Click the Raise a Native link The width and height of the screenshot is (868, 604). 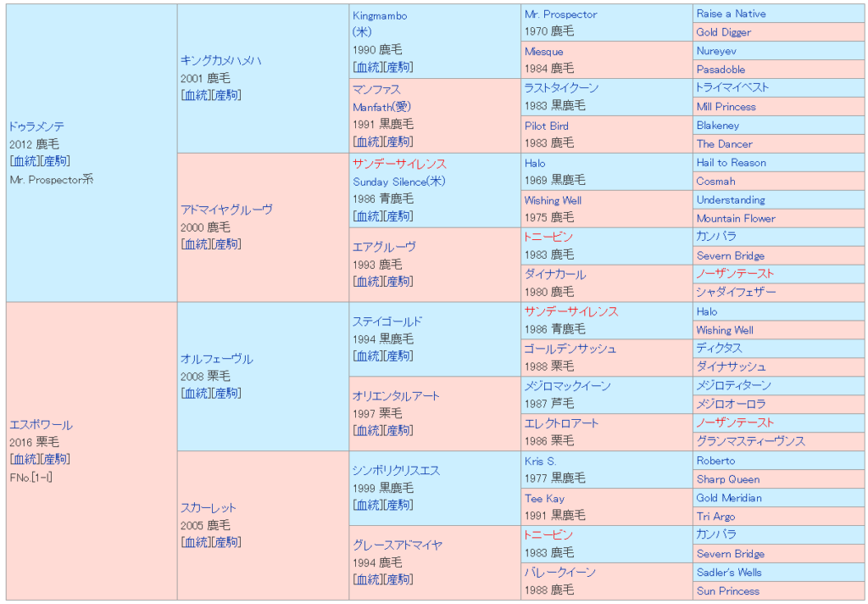[x=731, y=14]
